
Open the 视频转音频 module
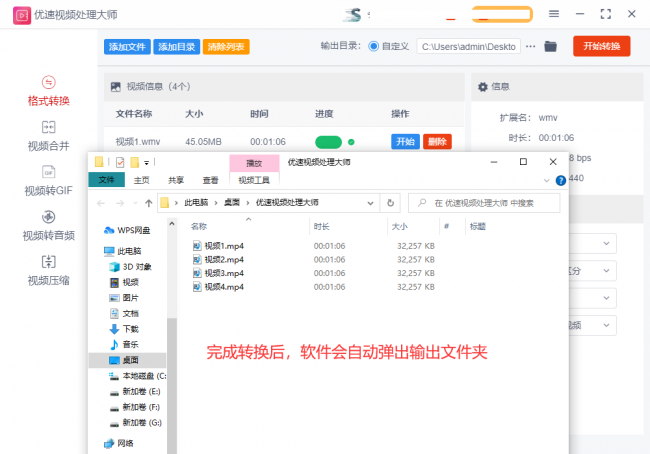point(49,226)
